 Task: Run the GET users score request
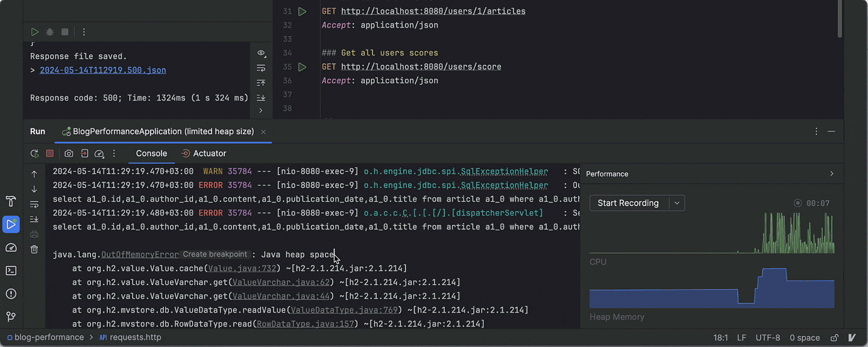coord(302,67)
